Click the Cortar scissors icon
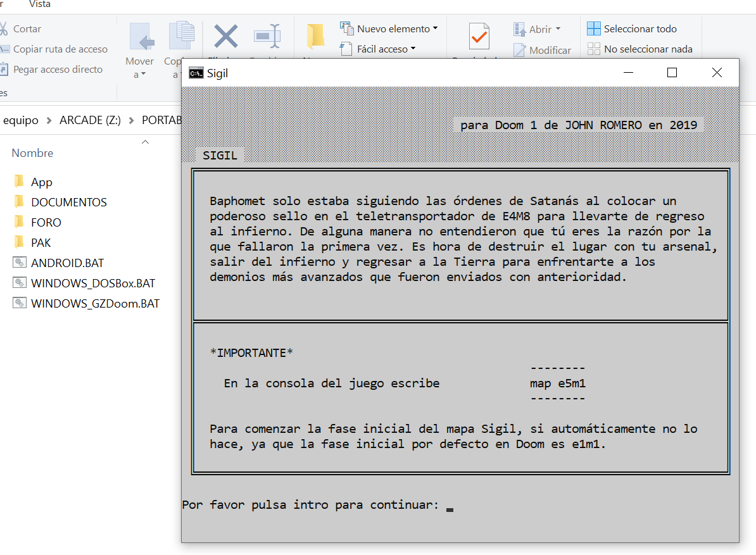Viewport: 756px width, 555px height. 3,29
